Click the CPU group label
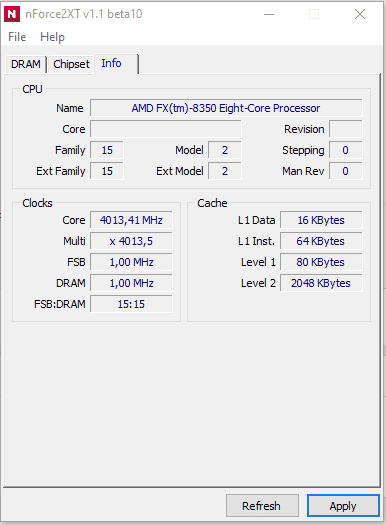This screenshot has width=386, height=525. click(32, 89)
